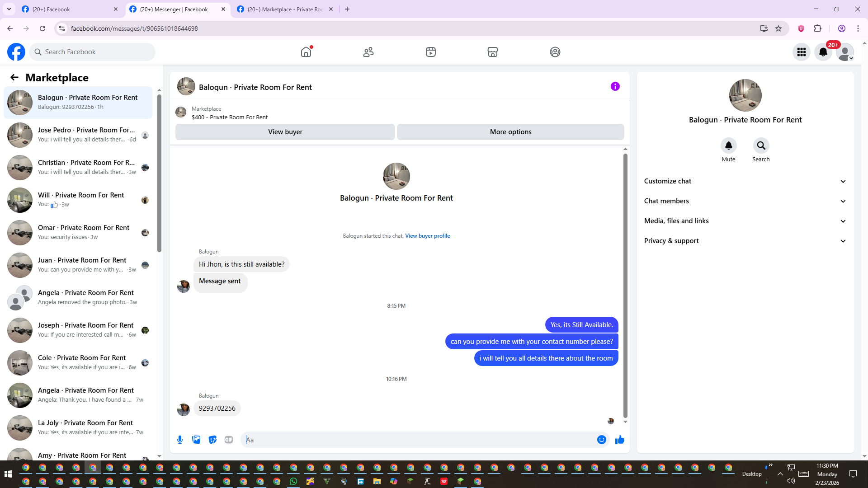Open the sticker picker icon

[212, 440]
